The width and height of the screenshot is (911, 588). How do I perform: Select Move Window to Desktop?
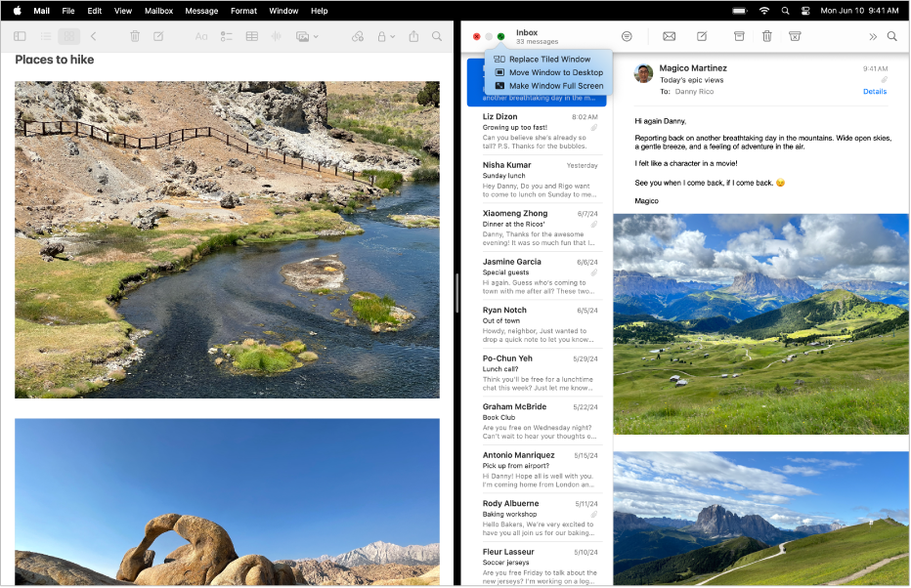click(x=555, y=72)
